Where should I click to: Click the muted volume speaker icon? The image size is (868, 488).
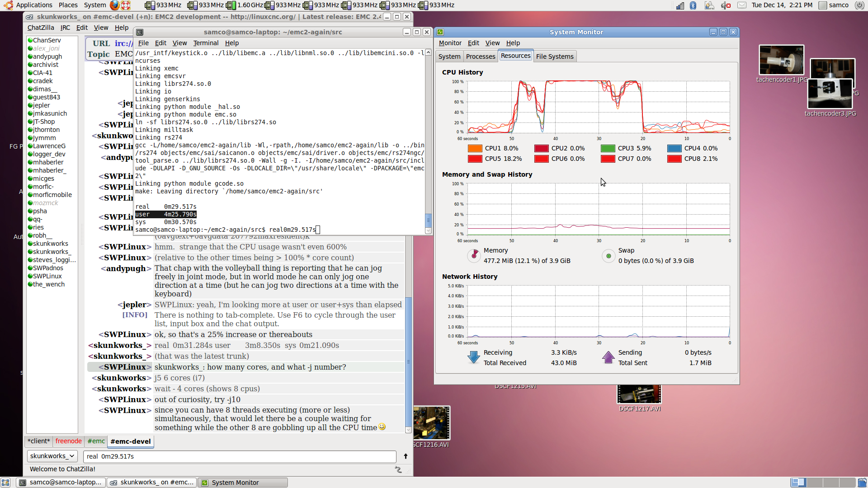[x=726, y=5]
